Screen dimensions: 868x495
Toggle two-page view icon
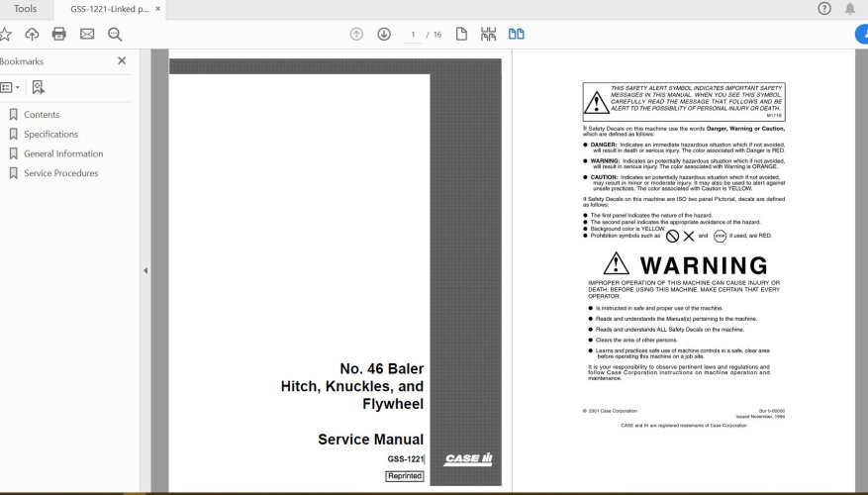pyautogui.click(x=516, y=34)
